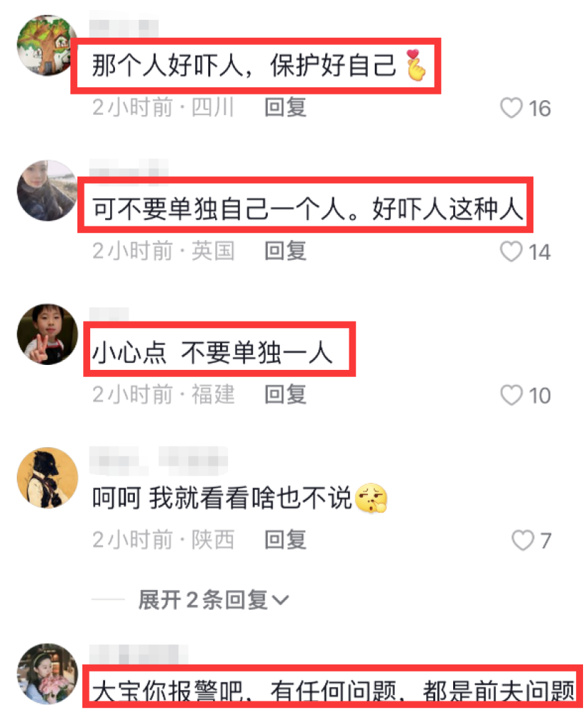The height and width of the screenshot is (710, 588).
Task: Select comment starting '大宝你报警吧'
Action: (x=333, y=691)
